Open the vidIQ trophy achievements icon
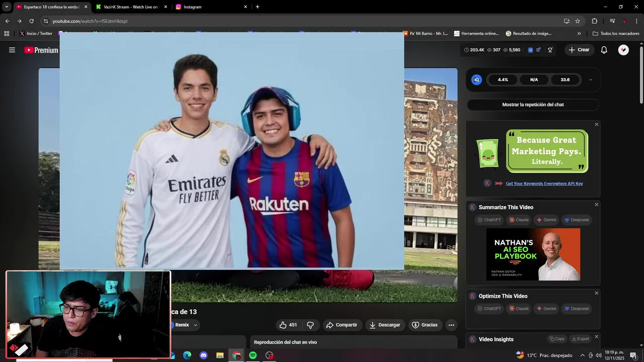644x362 pixels. click(550, 50)
